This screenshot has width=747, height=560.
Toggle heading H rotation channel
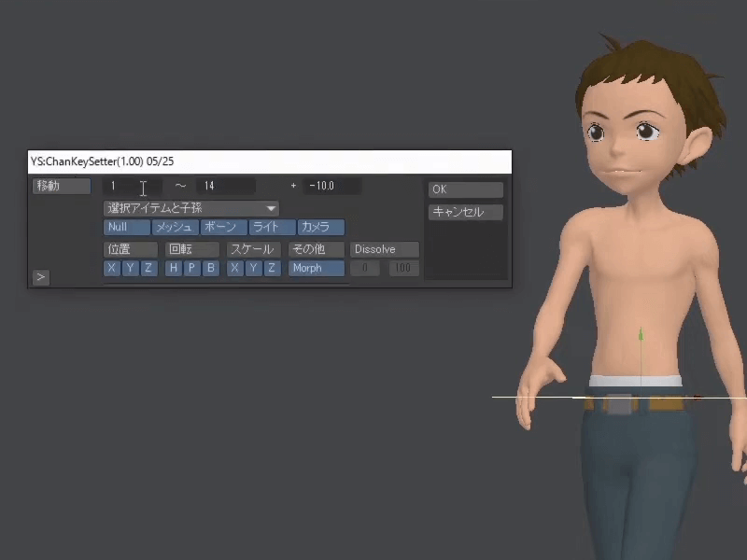pyautogui.click(x=174, y=268)
